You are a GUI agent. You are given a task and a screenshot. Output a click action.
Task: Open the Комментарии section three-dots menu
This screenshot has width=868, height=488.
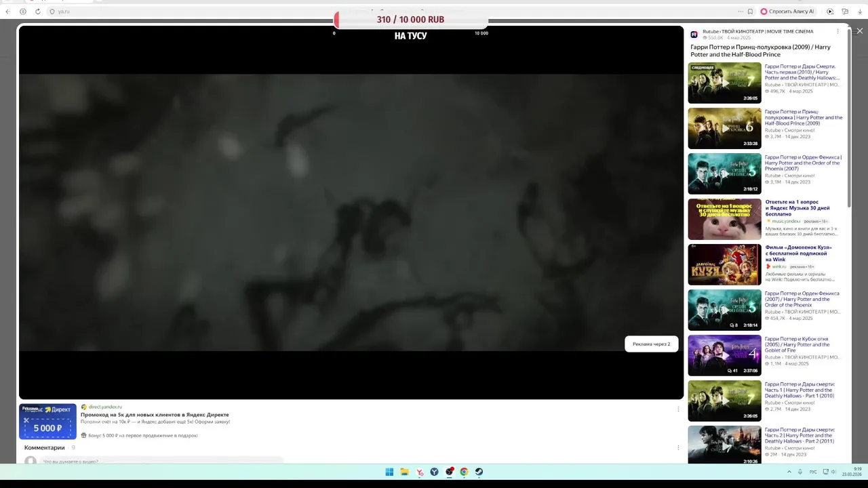678,447
